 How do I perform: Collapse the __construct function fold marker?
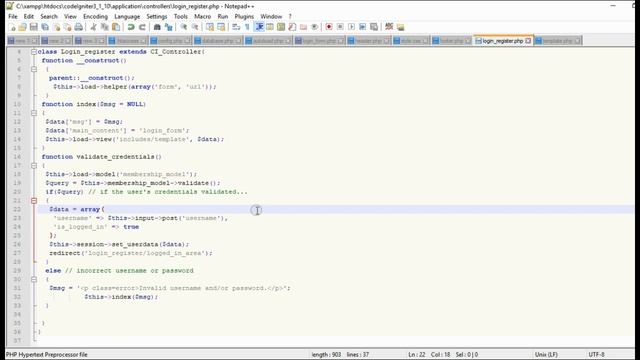34,69
